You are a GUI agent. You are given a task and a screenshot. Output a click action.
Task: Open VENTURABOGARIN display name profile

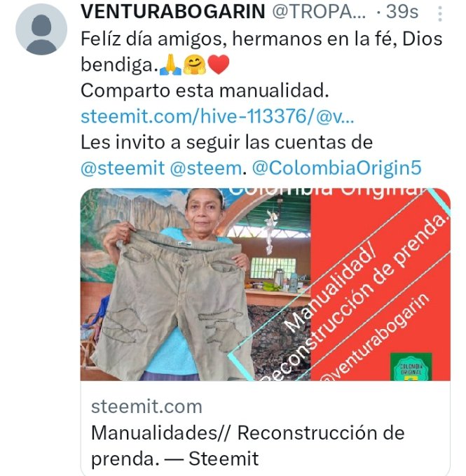click(x=173, y=12)
